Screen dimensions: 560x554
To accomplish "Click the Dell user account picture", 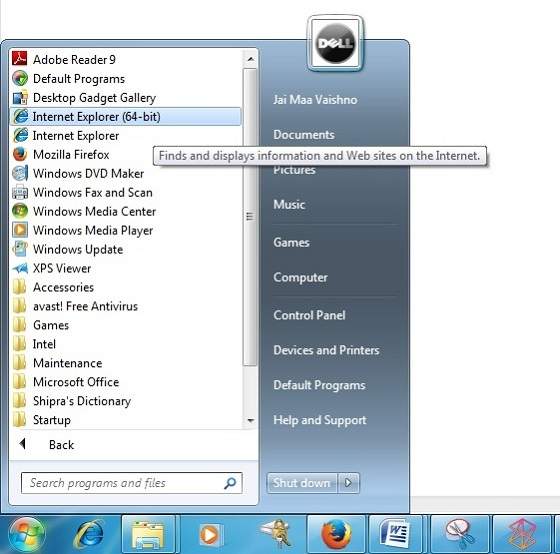I will (x=335, y=43).
